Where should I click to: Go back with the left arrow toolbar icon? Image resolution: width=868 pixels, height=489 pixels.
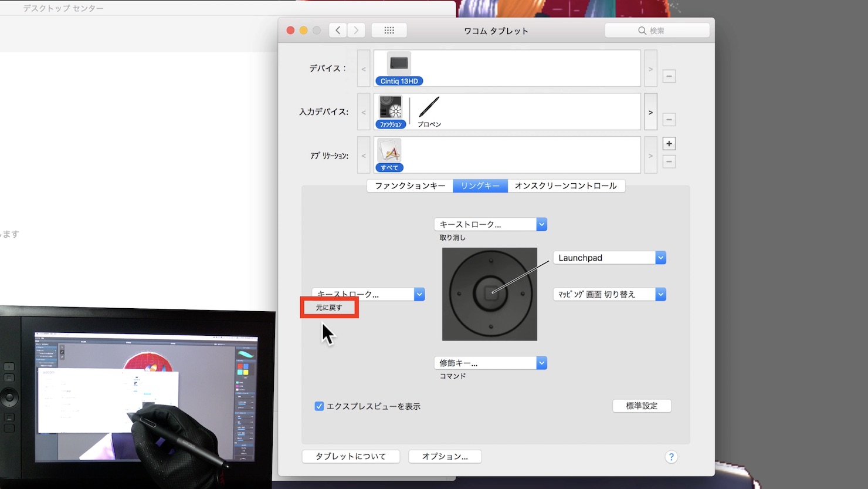point(338,31)
